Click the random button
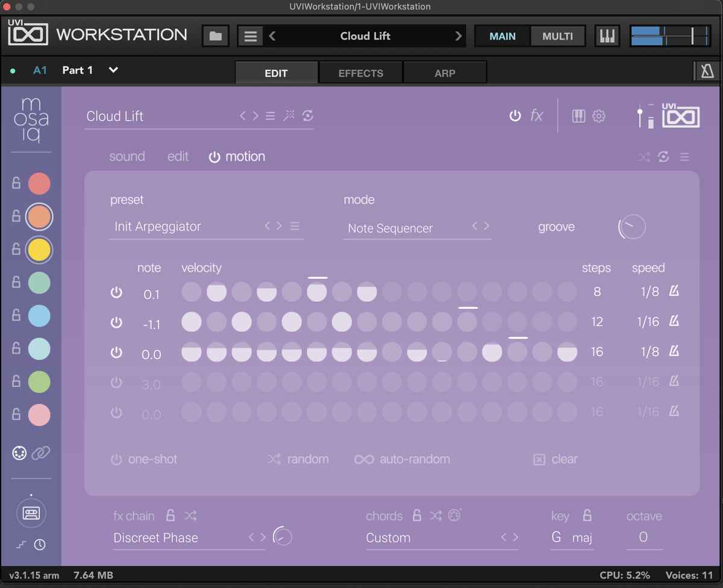 [x=298, y=459]
